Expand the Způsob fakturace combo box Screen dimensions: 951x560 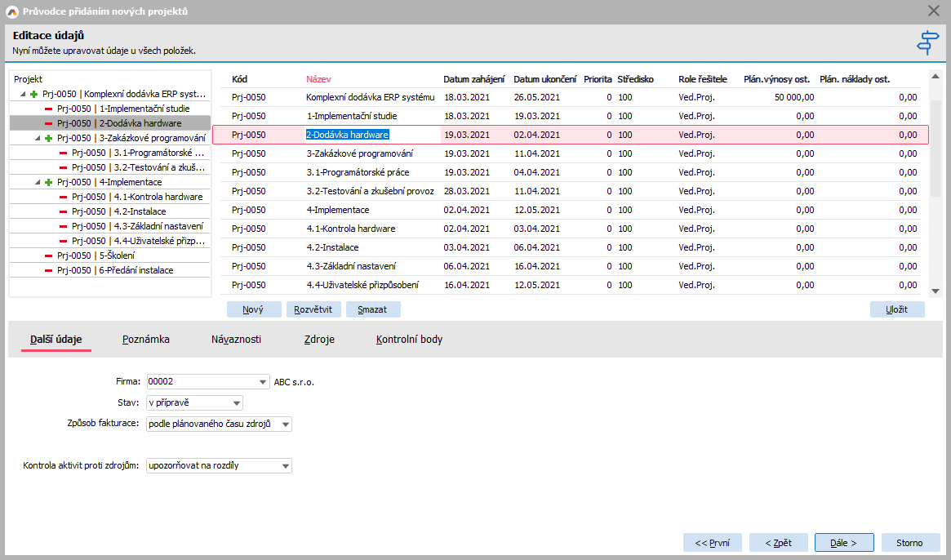[285, 424]
